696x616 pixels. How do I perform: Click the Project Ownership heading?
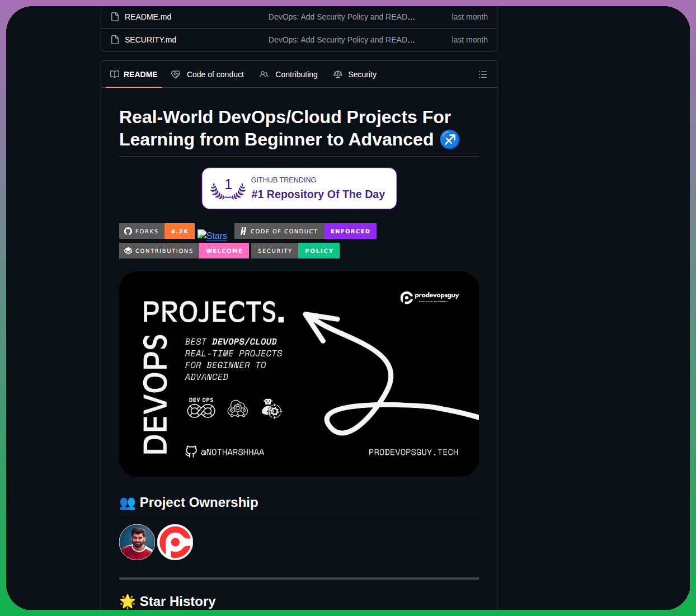click(x=199, y=502)
